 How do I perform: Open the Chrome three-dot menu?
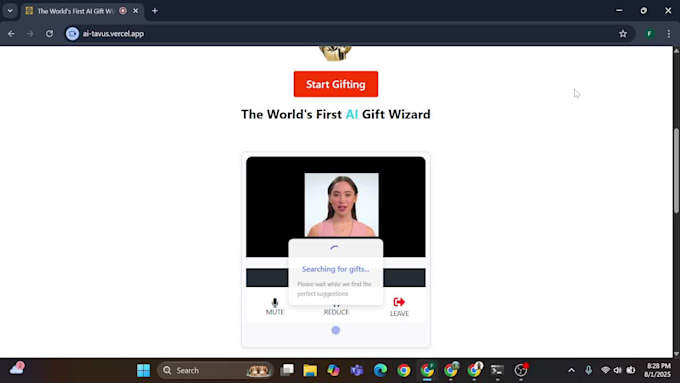(669, 33)
